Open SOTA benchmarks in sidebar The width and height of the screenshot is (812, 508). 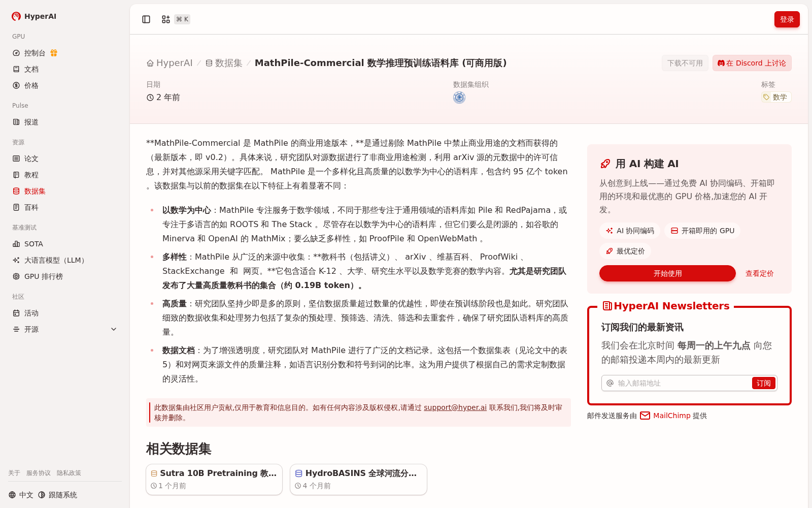coord(33,244)
